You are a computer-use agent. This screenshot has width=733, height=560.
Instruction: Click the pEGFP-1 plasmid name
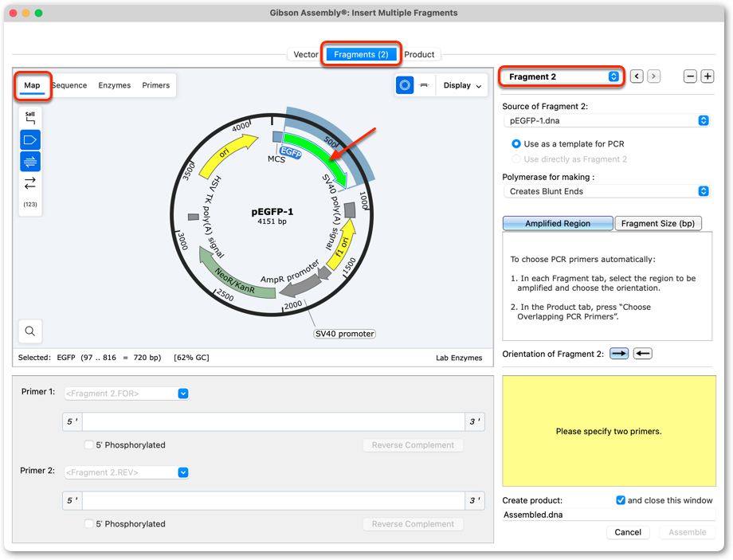(272, 211)
